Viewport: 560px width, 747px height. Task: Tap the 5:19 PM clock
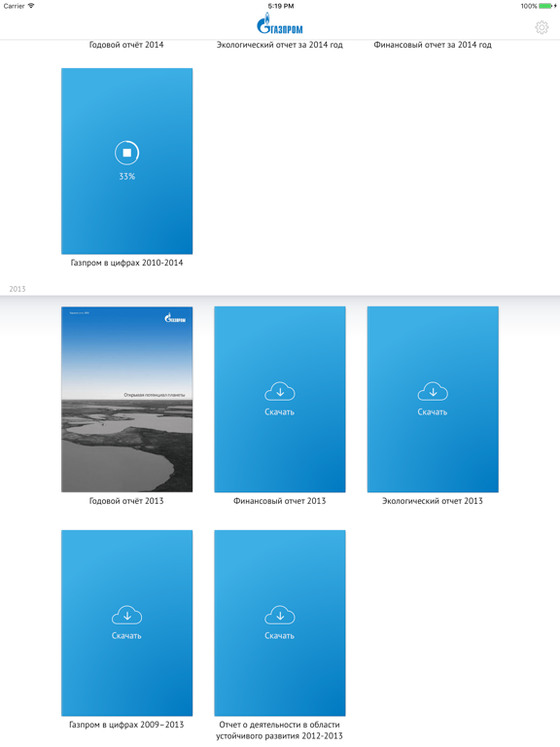[x=280, y=6]
